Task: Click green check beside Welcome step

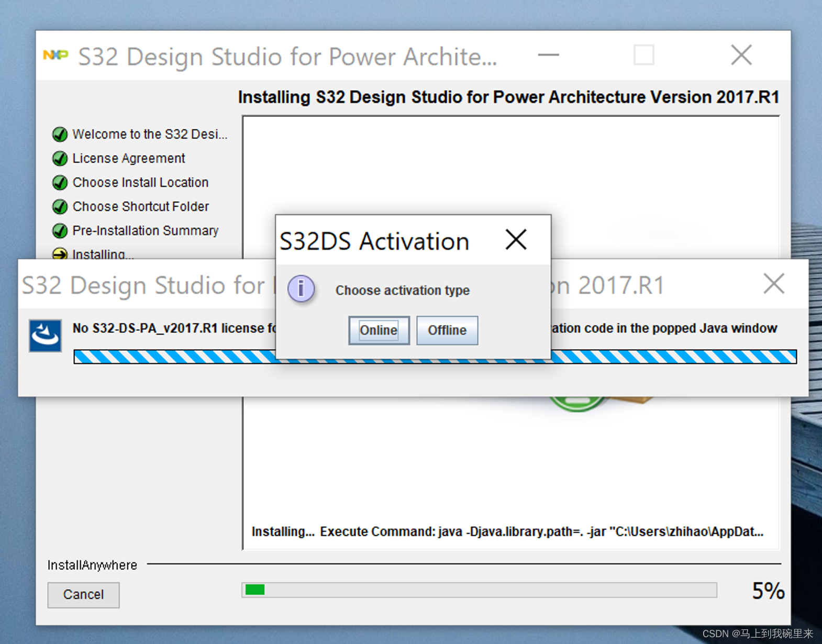Action: (x=60, y=135)
